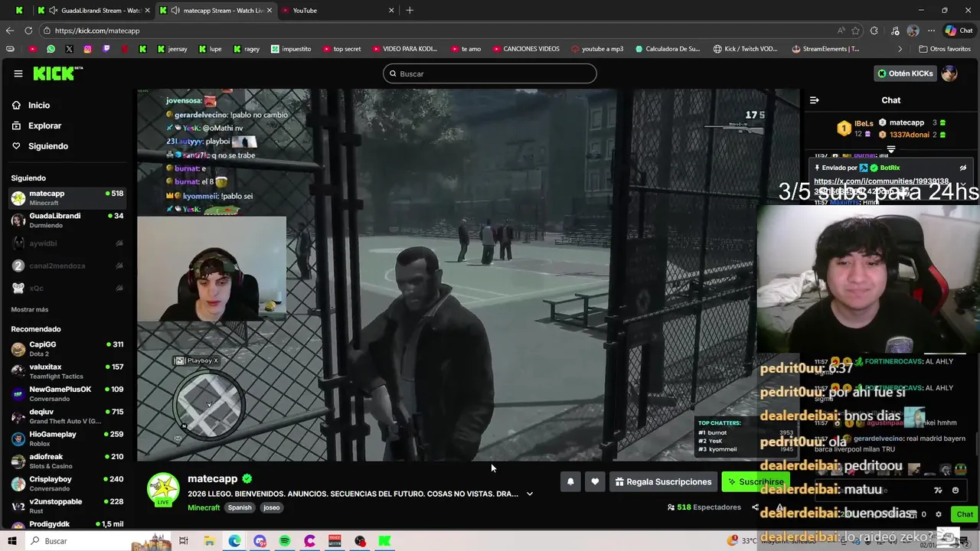Open the emote picker smiley icon

(955, 491)
